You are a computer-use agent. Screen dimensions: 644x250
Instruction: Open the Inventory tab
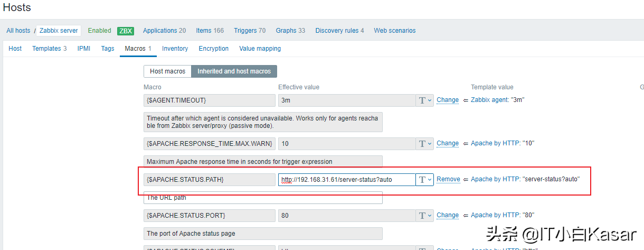click(x=175, y=49)
